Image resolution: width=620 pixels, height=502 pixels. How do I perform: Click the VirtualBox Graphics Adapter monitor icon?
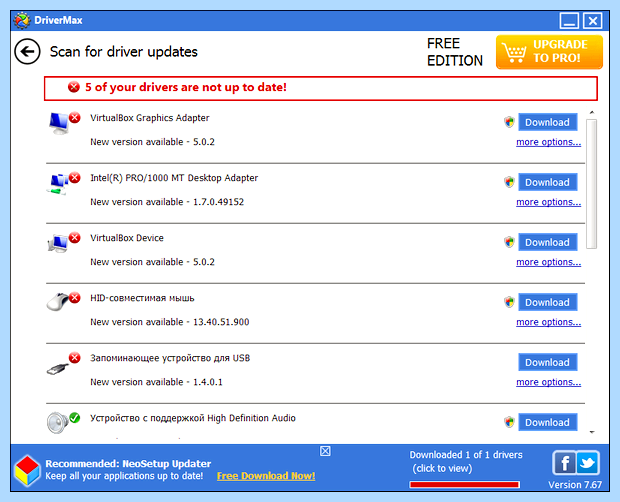click(x=59, y=123)
